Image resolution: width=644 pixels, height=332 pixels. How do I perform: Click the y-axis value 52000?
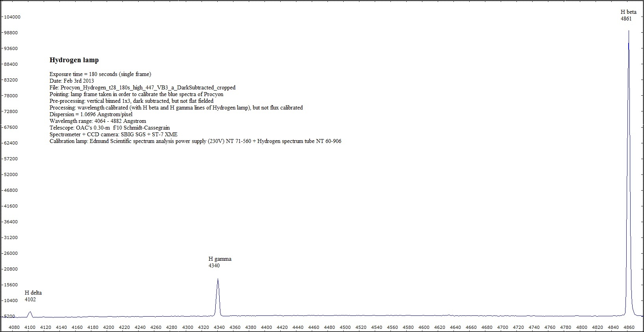[12, 174]
